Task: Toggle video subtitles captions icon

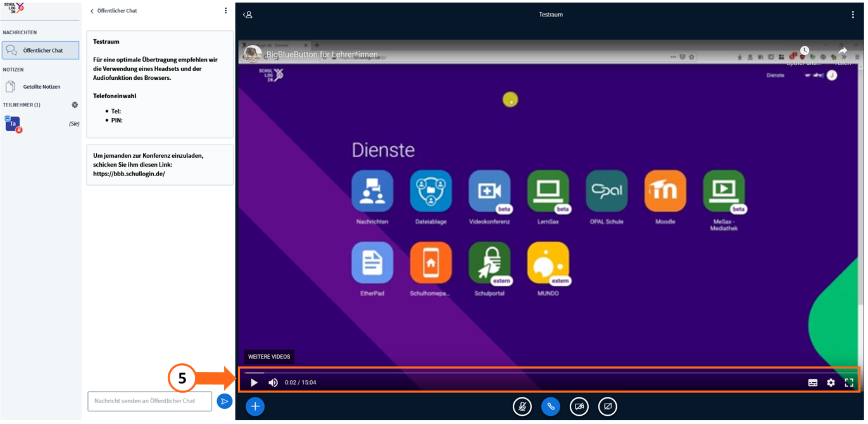Action: tap(812, 383)
